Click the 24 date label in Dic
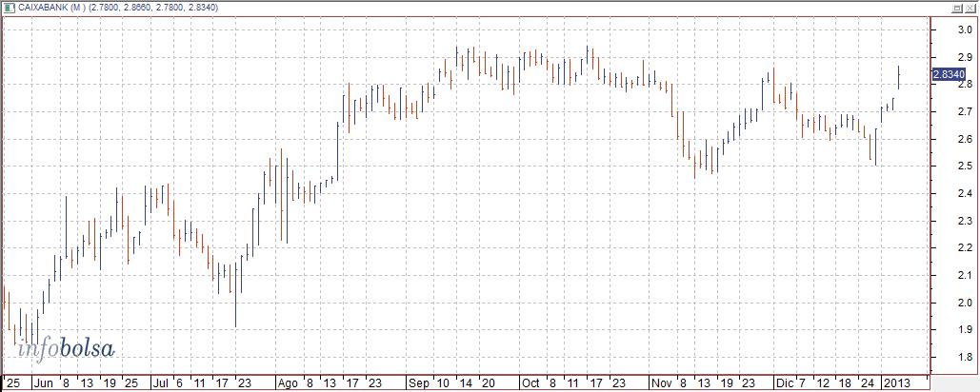The height and width of the screenshot is (392, 980). (x=867, y=382)
